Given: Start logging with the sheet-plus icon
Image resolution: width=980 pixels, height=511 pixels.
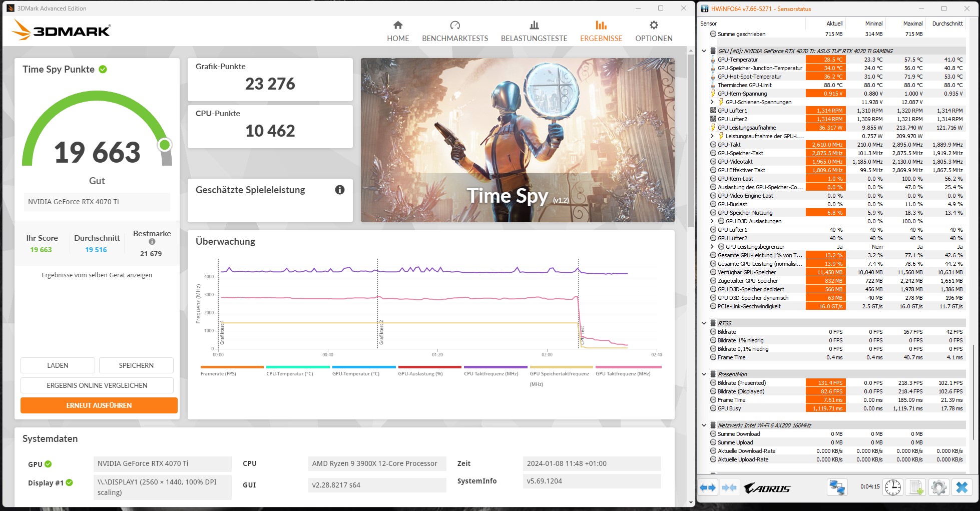Looking at the screenshot, I should [916, 487].
